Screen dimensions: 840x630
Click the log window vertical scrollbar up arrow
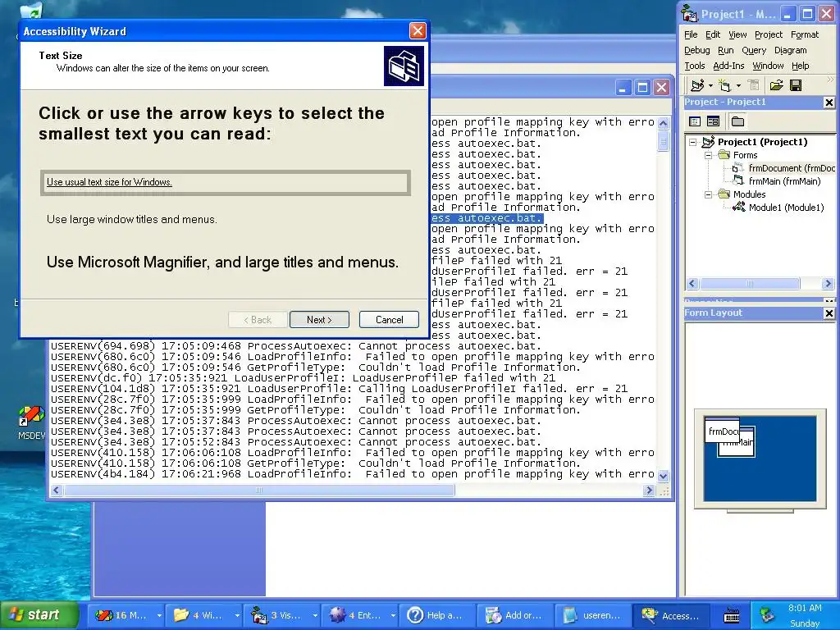pos(663,124)
